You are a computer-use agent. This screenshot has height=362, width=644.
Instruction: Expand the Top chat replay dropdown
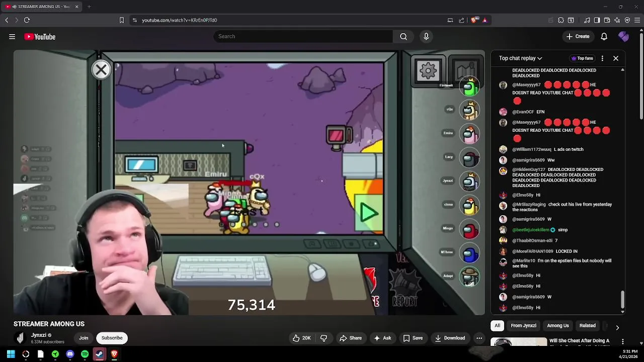[x=520, y=58]
